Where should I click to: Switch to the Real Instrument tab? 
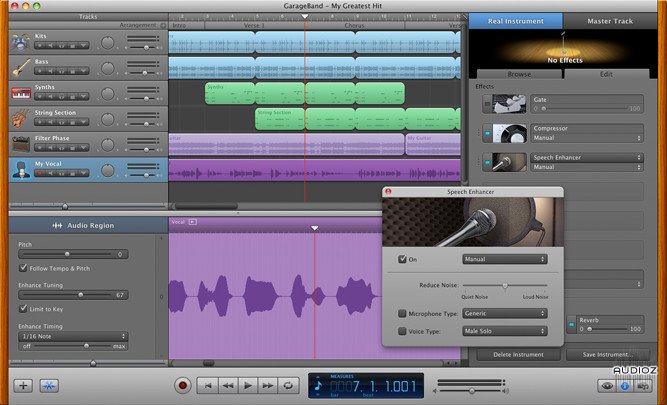click(516, 21)
